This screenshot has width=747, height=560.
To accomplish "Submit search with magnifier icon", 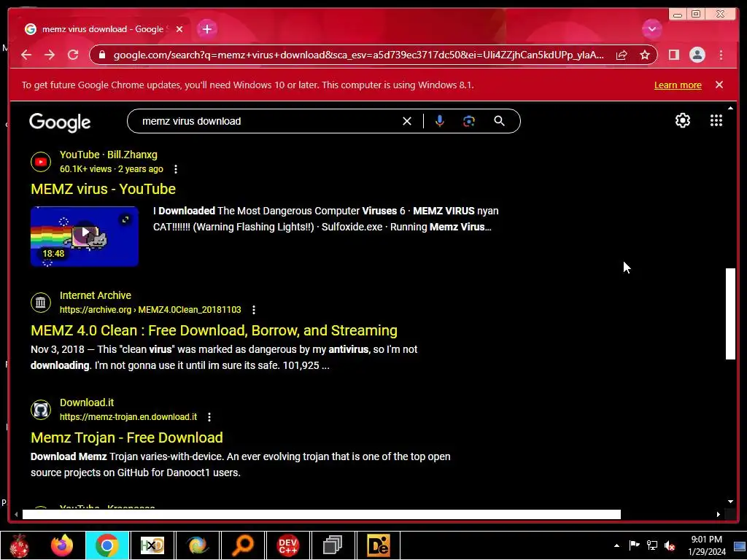I will (499, 121).
